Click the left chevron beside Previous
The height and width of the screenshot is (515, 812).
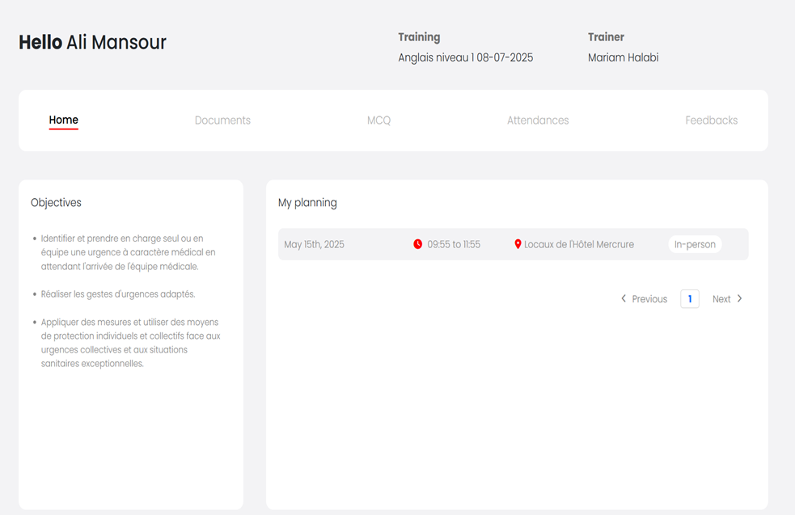click(624, 298)
